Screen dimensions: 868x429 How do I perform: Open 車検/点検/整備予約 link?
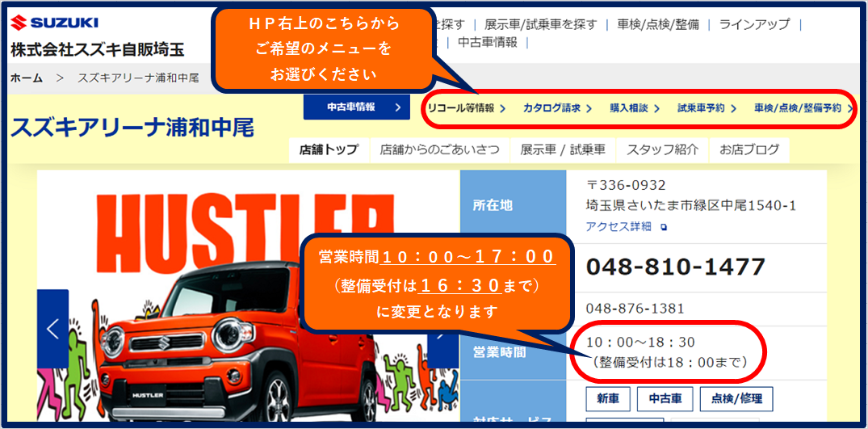[802, 108]
